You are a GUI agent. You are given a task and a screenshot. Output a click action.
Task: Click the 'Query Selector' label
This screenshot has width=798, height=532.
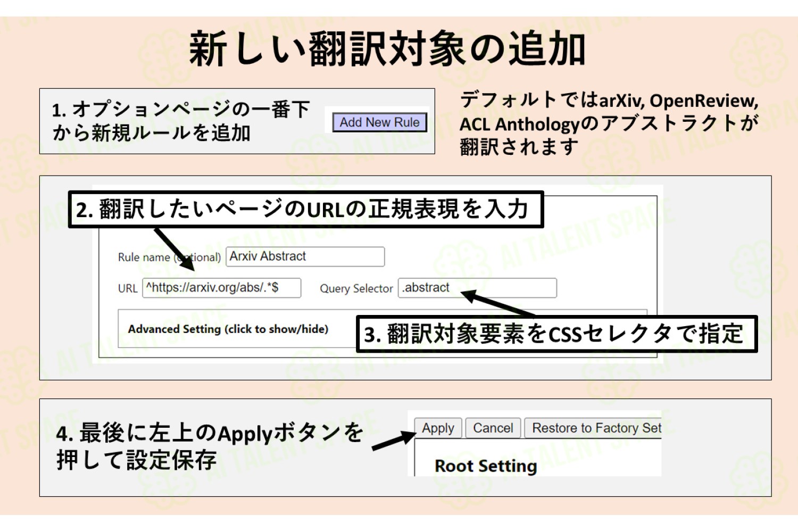356,288
